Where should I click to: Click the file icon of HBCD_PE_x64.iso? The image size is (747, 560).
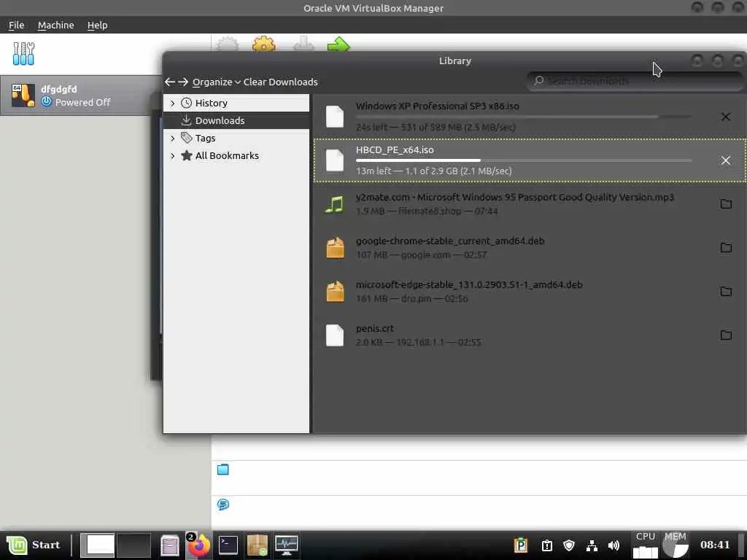pyautogui.click(x=334, y=160)
